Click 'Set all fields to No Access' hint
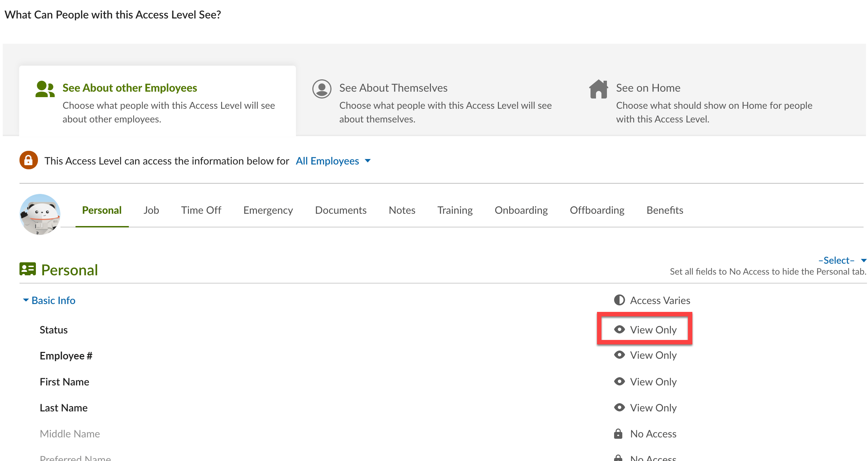 point(768,272)
